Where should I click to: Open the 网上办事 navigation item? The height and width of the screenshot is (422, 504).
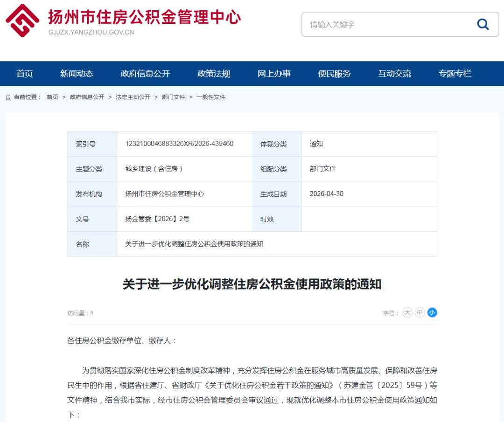pyautogui.click(x=274, y=74)
